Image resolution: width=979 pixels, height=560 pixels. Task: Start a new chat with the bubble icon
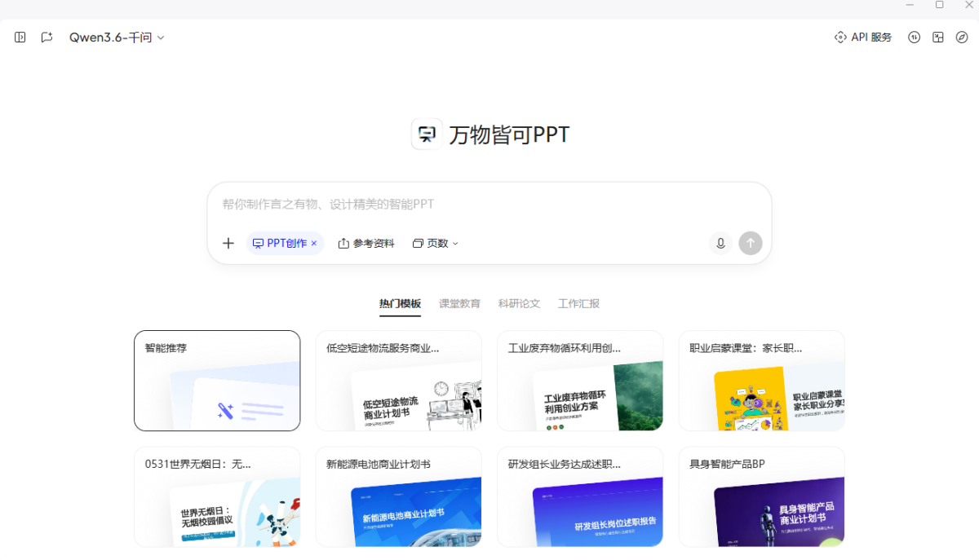point(47,37)
